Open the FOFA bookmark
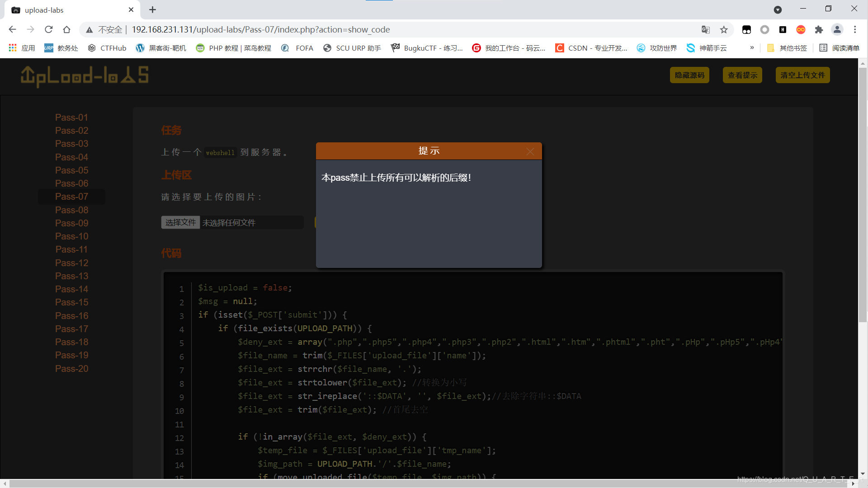The image size is (868, 488). pos(297,48)
